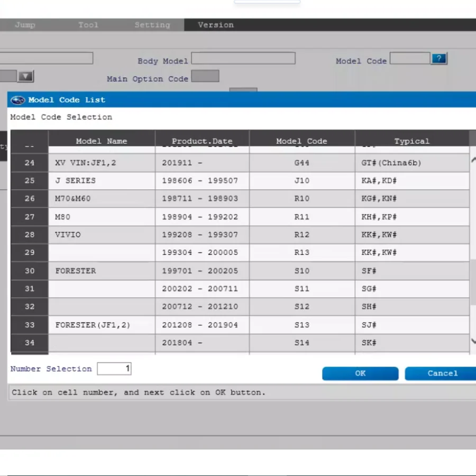Image resolution: width=476 pixels, height=476 pixels.
Task: Click the M80 model name cell
Action: point(102,217)
